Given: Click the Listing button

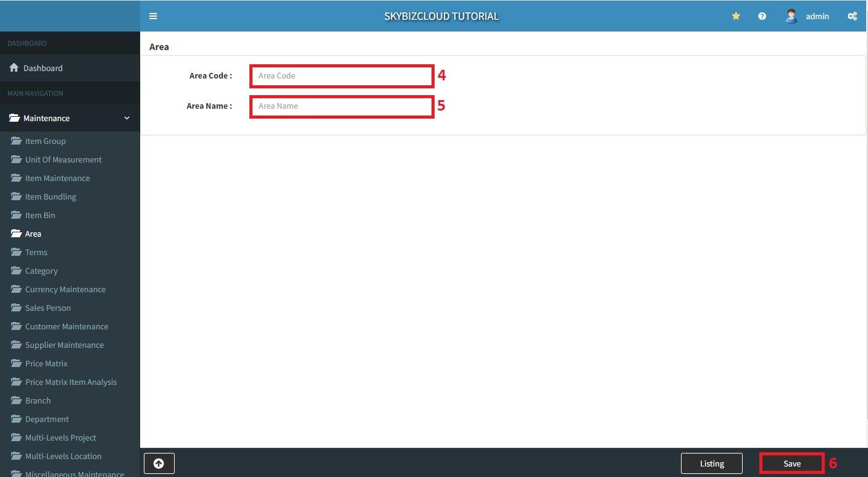Looking at the screenshot, I should [x=712, y=463].
